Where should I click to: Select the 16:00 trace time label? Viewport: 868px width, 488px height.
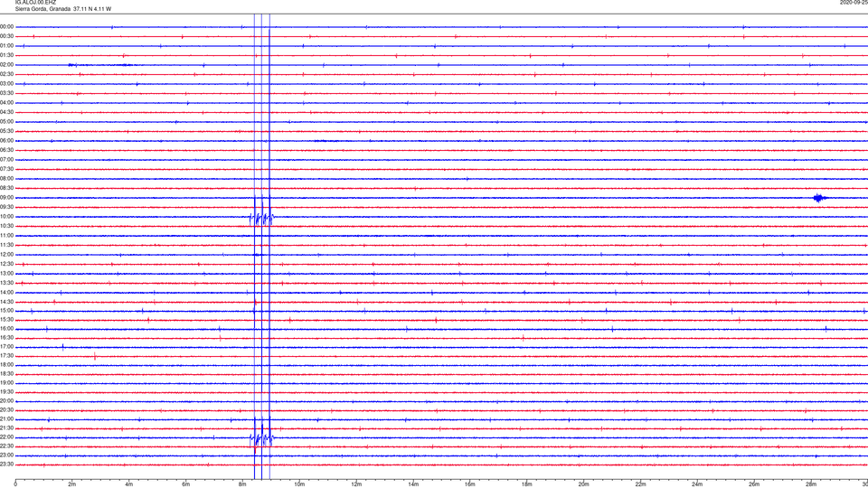pos(7,329)
